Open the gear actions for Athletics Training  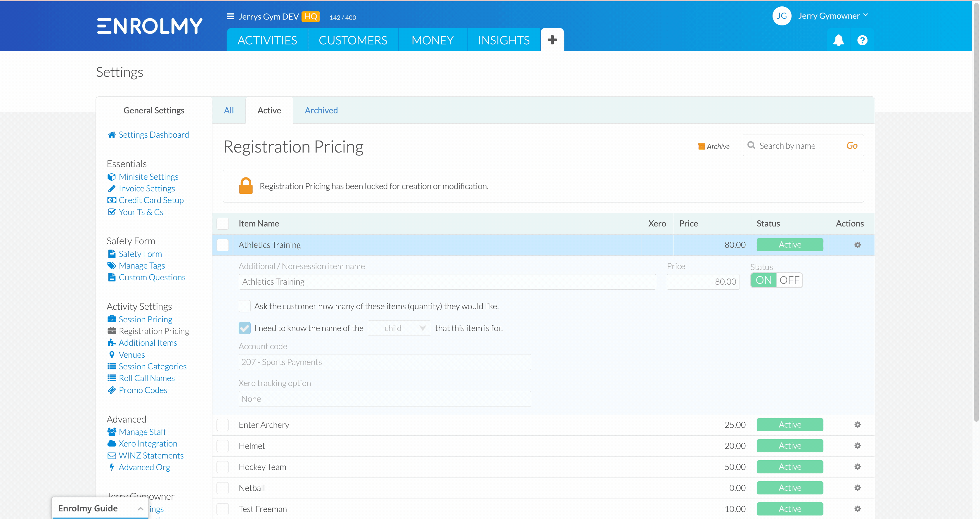click(858, 245)
